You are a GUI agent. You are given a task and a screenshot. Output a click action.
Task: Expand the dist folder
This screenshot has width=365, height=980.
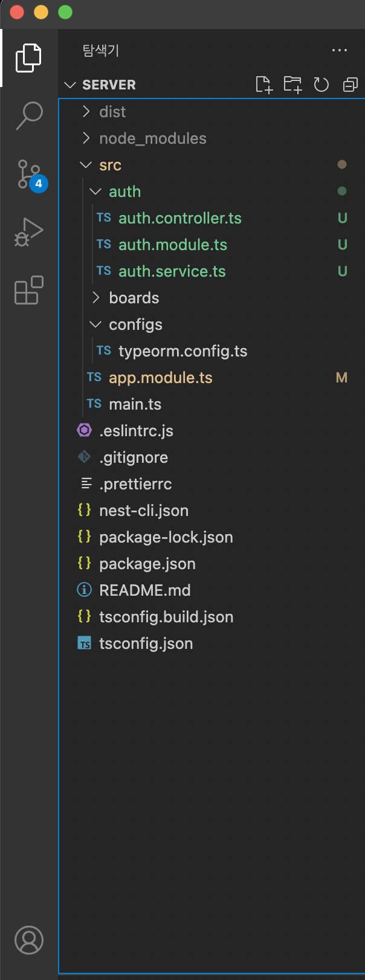tap(112, 112)
